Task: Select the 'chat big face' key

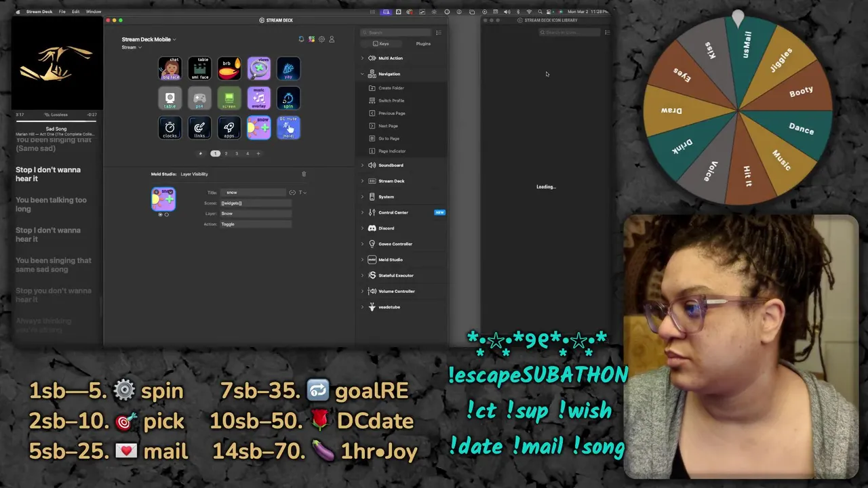Action: pos(170,68)
